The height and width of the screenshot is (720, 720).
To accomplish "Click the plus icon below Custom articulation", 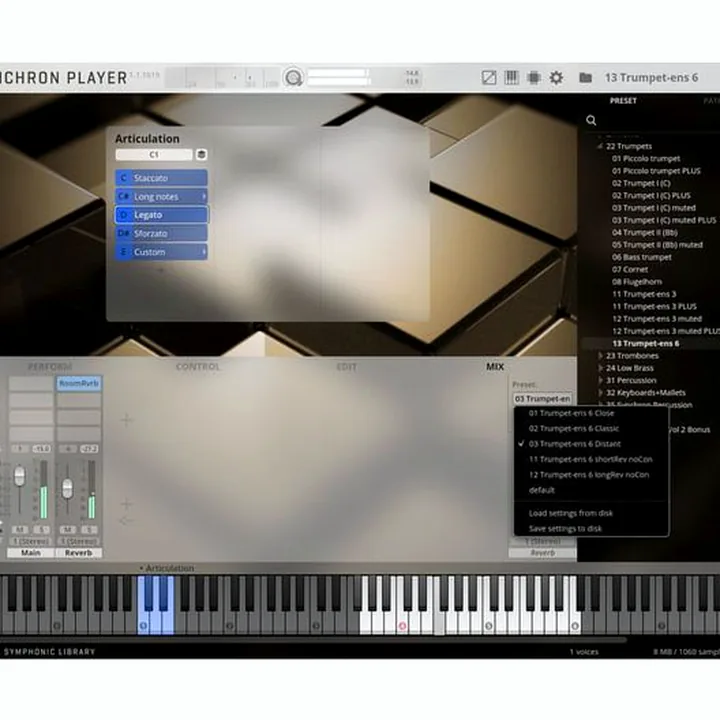I will [161, 270].
